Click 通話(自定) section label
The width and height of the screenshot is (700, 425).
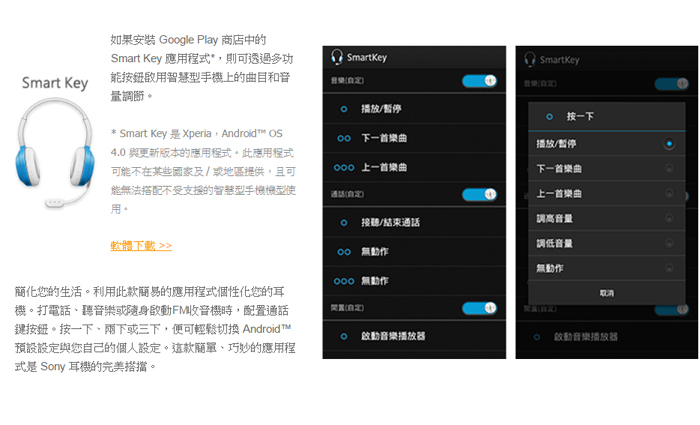pos(347,194)
